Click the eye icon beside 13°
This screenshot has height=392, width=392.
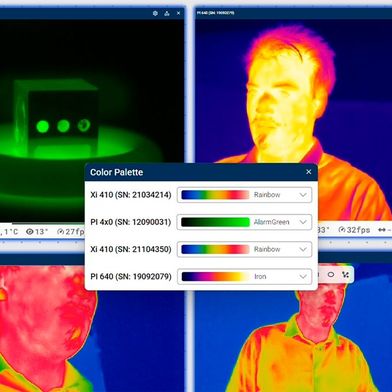(x=30, y=231)
